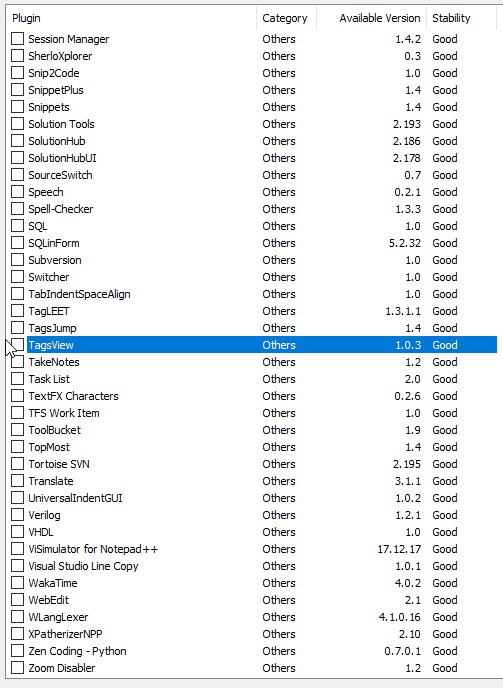Sort by the Category column header
Viewport: 503px width, 688px height.
coord(286,18)
